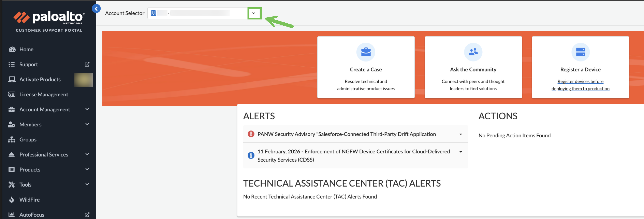Screen dimensions: 644x219
Task: Open Groups in the sidebar
Action: click(x=28, y=139)
